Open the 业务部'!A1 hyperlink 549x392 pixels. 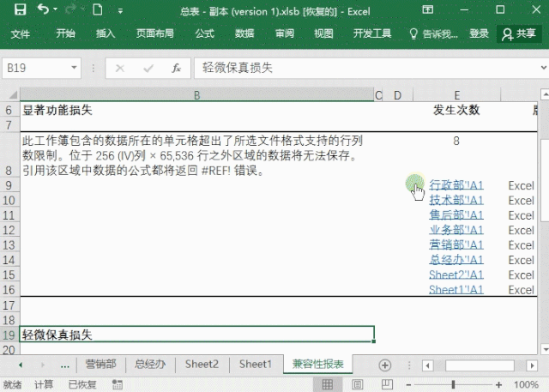coord(456,230)
